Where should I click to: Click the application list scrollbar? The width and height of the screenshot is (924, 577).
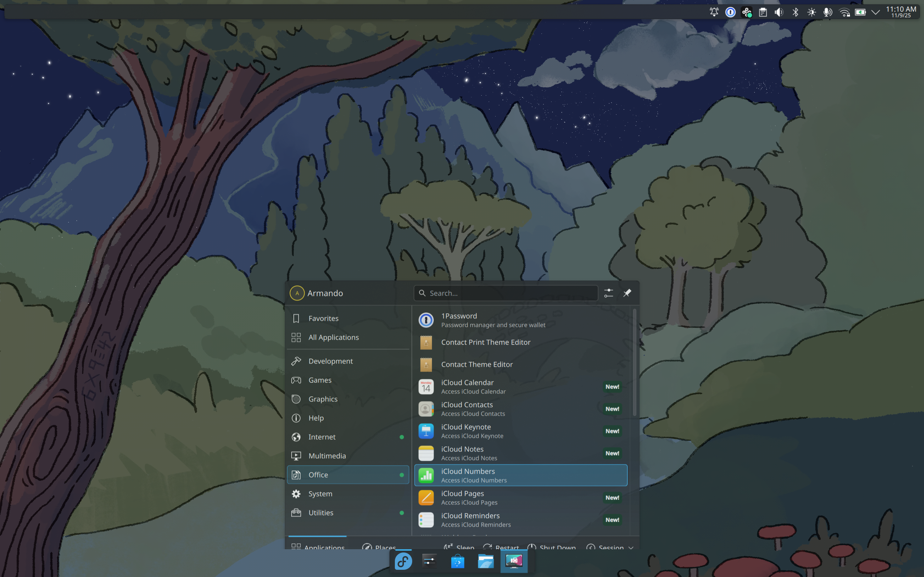click(x=634, y=362)
